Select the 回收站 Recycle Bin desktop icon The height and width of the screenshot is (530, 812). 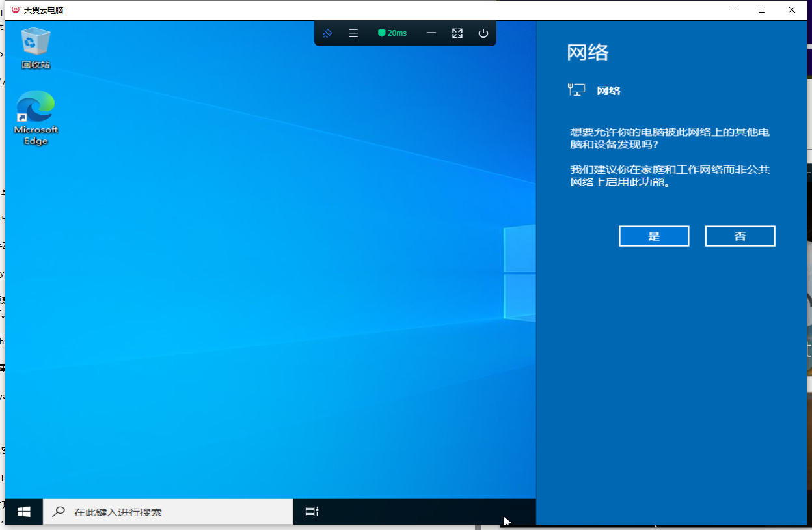(36, 47)
